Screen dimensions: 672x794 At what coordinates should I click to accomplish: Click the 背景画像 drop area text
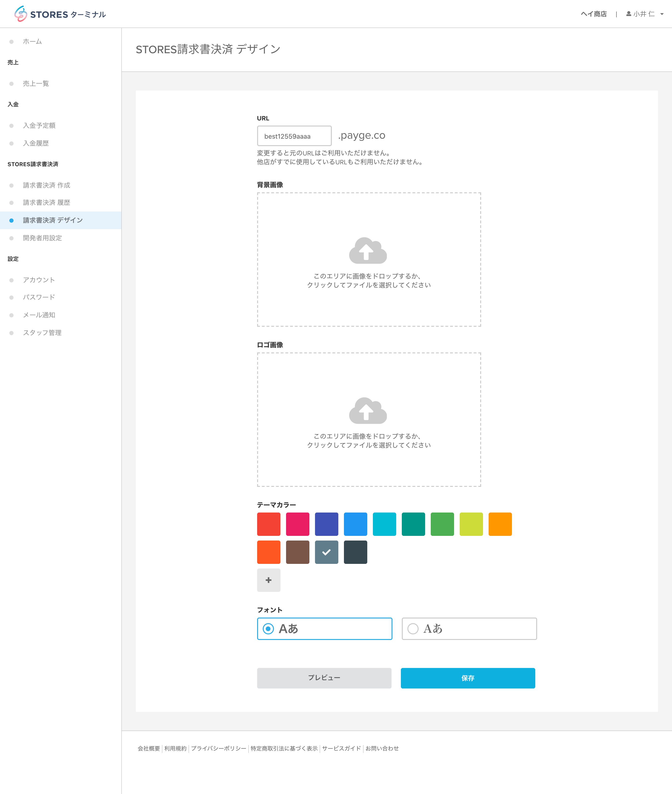(369, 280)
